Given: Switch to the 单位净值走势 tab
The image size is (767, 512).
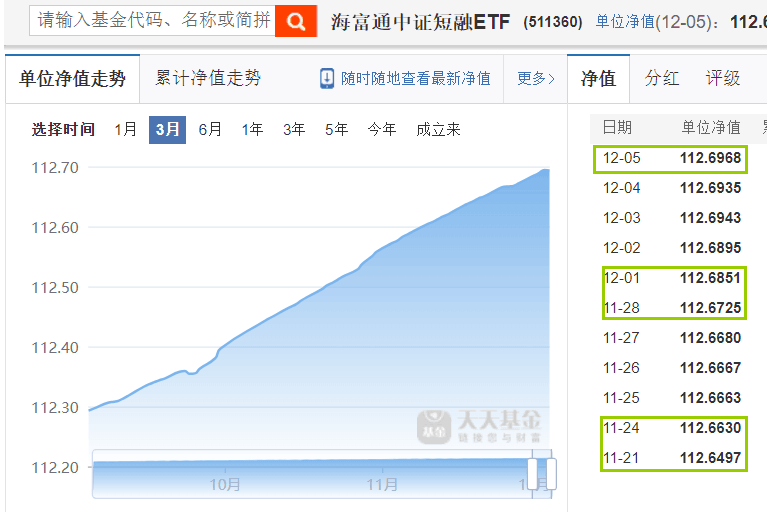Looking at the screenshot, I should [72, 79].
